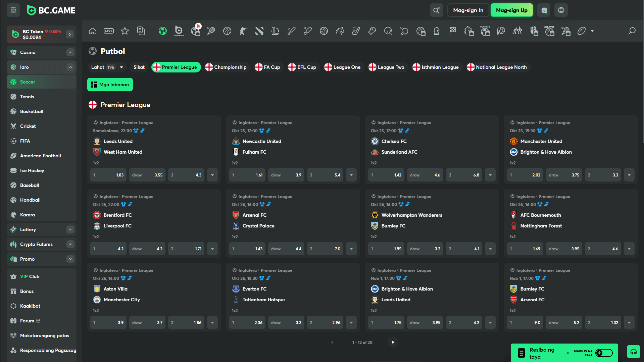Open the language globe icon
Screen dimensions: 644x362
(561, 10)
